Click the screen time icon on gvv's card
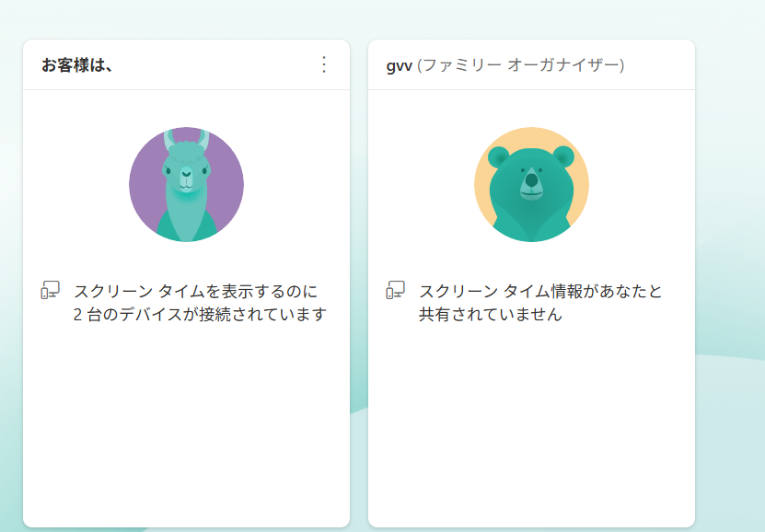This screenshot has height=532, width=765. click(x=394, y=290)
